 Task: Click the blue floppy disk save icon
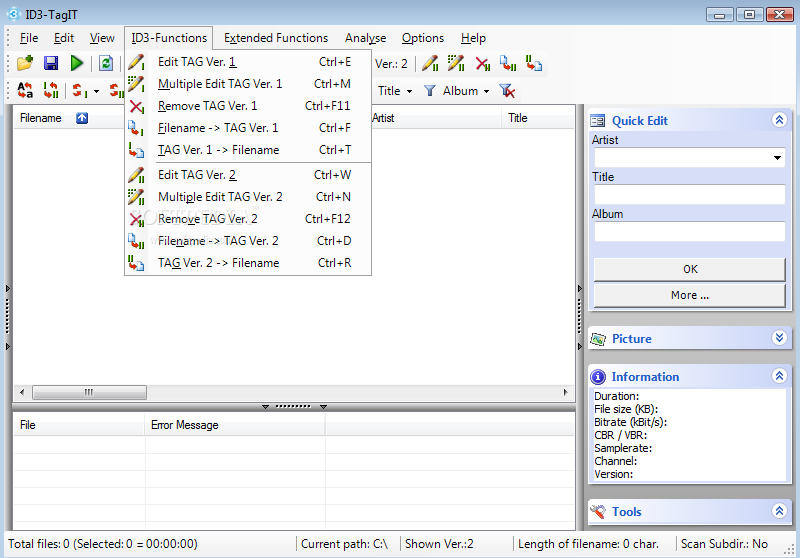[x=51, y=63]
